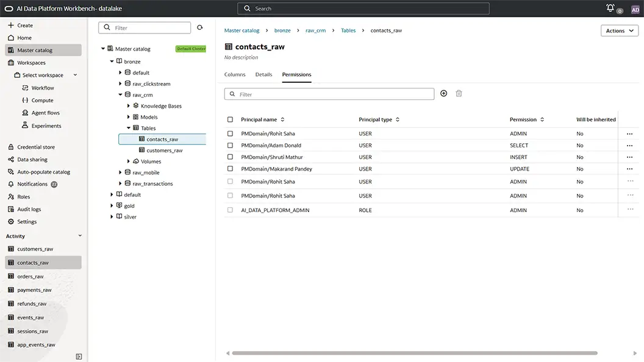The height and width of the screenshot is (362, 644).
Task: Expand the Knowledge Bases node
Action: (x=129, y=105)
